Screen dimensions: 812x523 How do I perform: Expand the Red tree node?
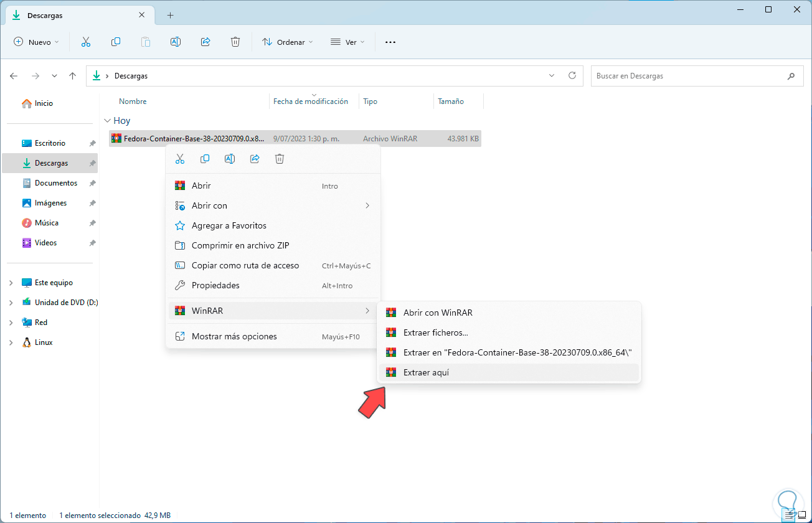pyautogui.click(x=11, y=323)
